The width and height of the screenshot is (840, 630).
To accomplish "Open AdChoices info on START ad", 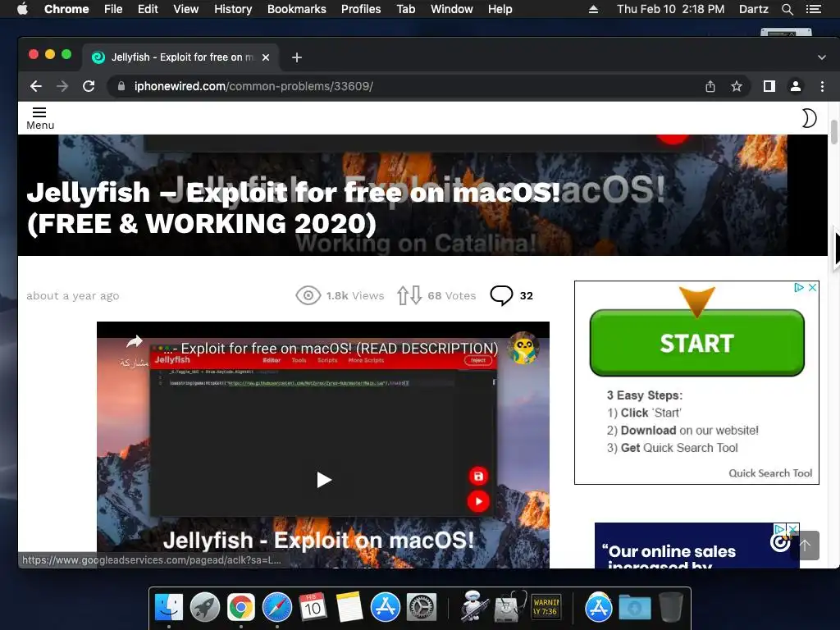I will tap(799, 288).
